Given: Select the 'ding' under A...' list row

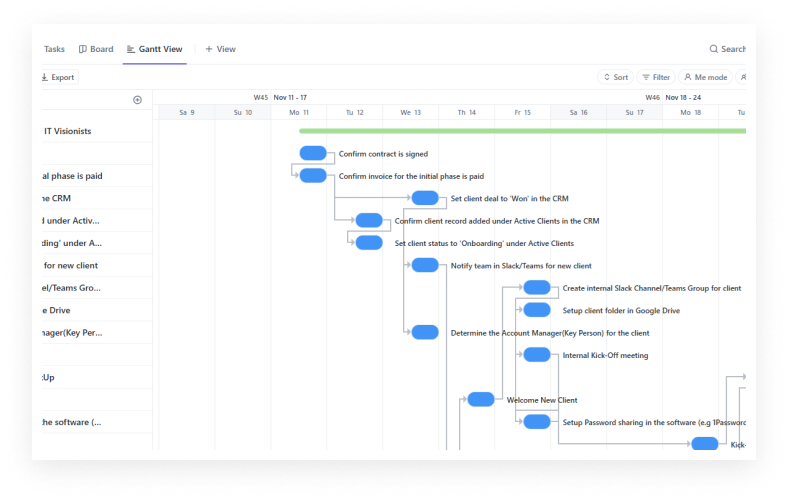Looking at the screenshot, I should pos(96,243).
